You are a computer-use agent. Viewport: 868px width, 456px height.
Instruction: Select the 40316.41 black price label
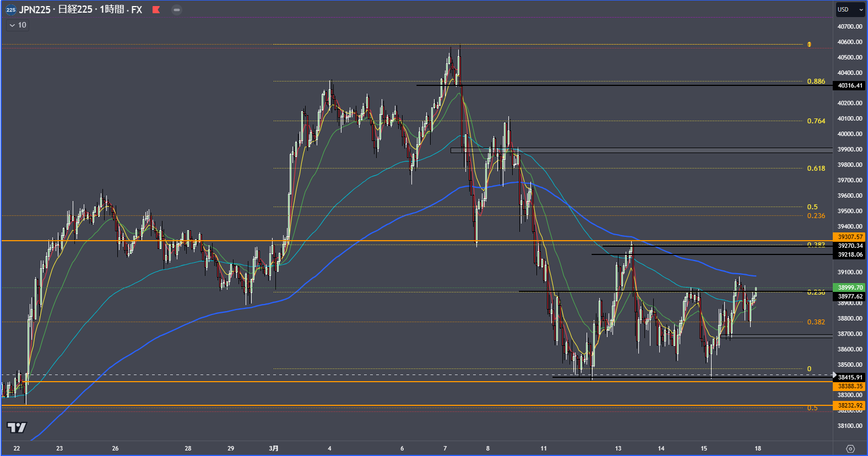coord(850,85)
